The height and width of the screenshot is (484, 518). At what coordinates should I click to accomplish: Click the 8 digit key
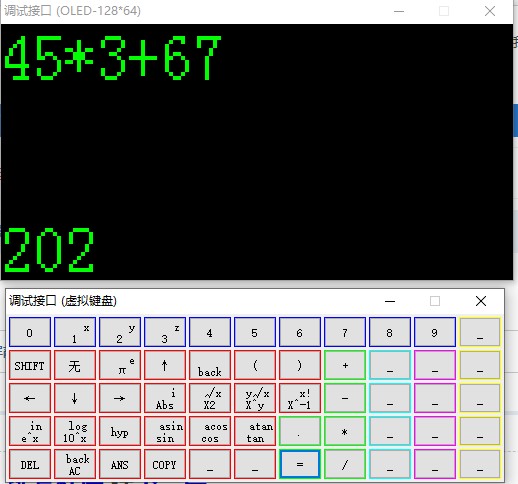click(390, 332)
